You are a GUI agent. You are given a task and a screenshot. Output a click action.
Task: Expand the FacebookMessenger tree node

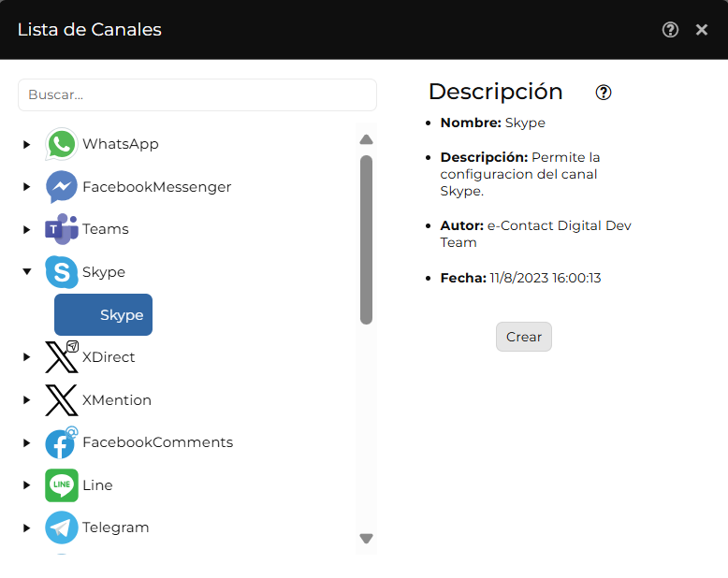[x=26, y=187]
